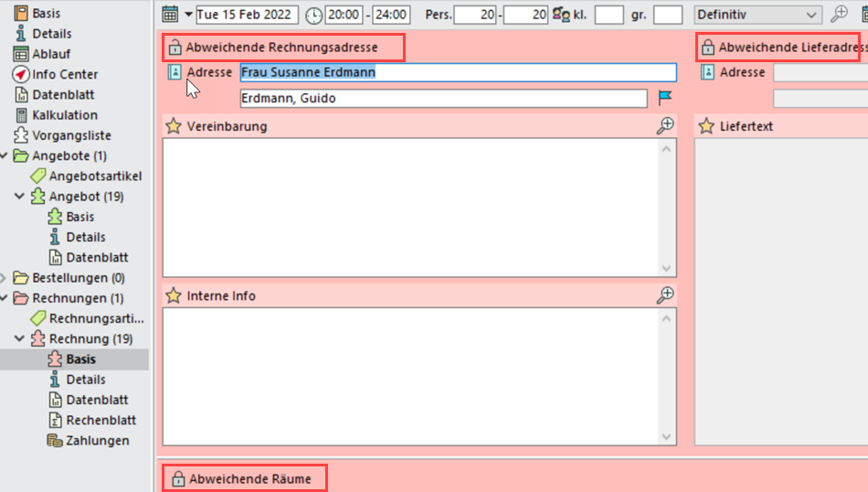The height and width of the screenshot is (492, 868).
Task: Open Info Center in the sidebar
Action: pyautogui.click(x=64, y=74)
